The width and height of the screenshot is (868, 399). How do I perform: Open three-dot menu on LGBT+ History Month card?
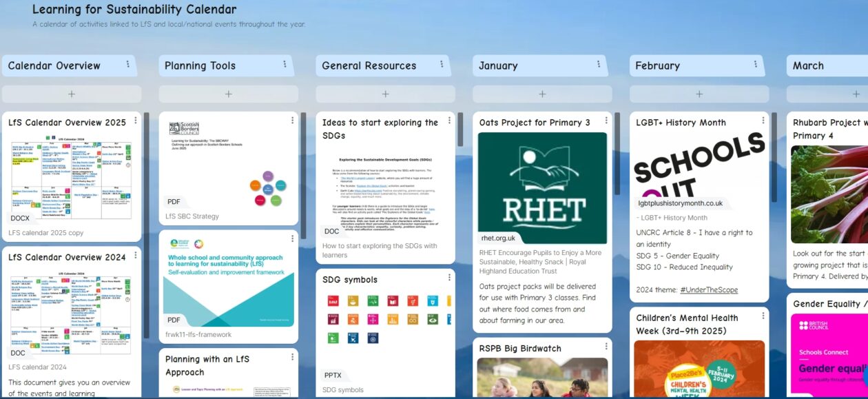pos(763,121)
